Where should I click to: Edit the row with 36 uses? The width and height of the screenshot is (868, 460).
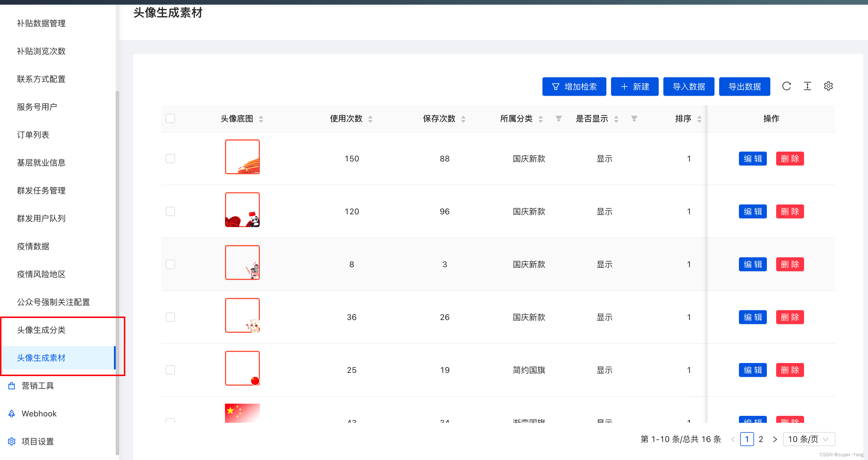(752, 317)
